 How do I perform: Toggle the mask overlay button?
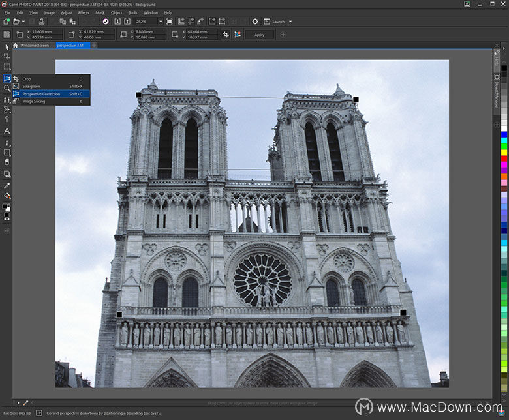click(200, 22)
